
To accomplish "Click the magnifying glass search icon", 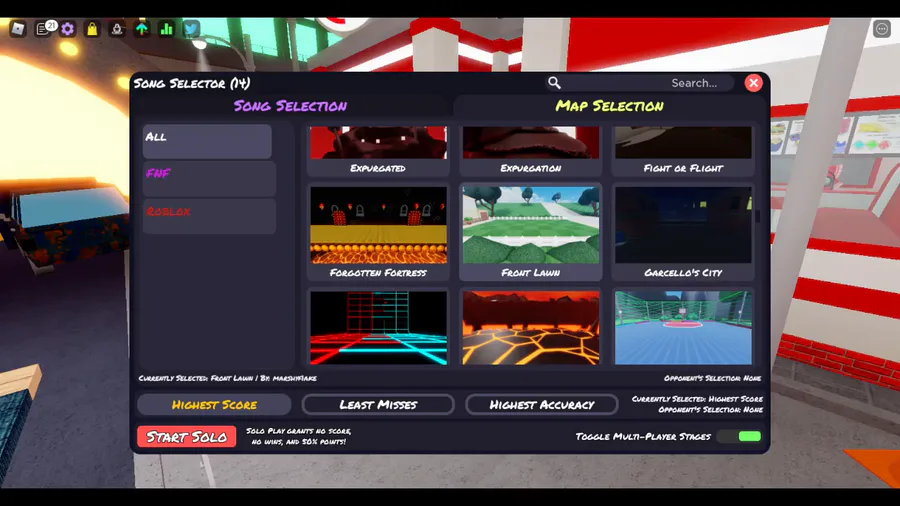I will 554,83.
